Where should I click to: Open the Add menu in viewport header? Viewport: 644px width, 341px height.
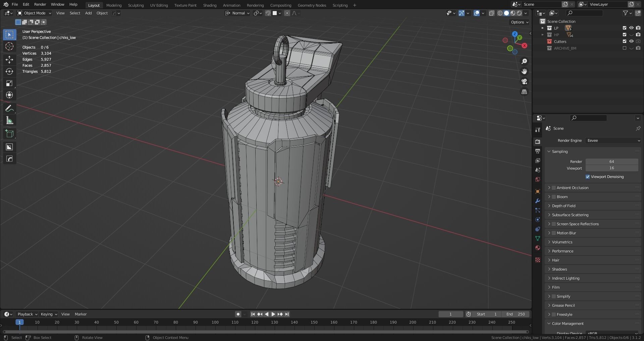(88, 13)
